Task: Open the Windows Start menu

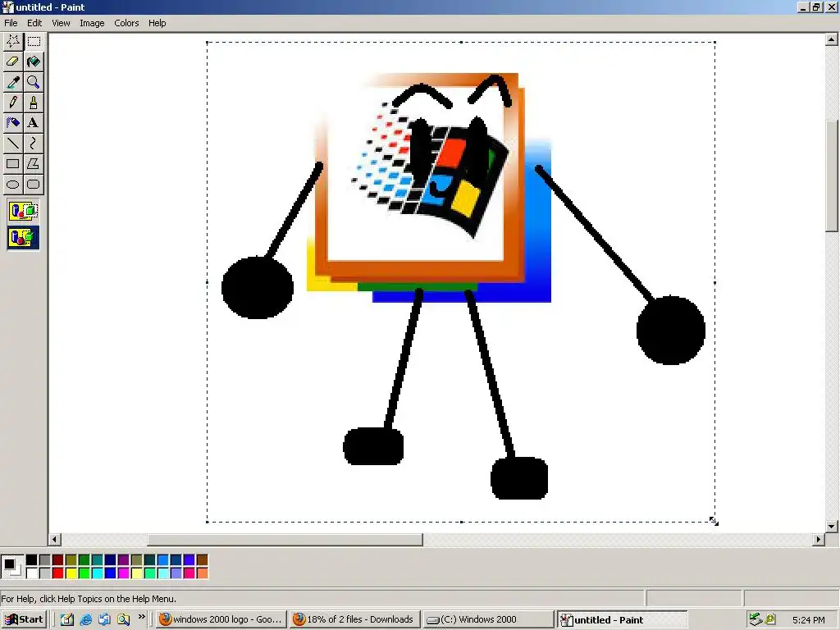Action: [24, 619]
